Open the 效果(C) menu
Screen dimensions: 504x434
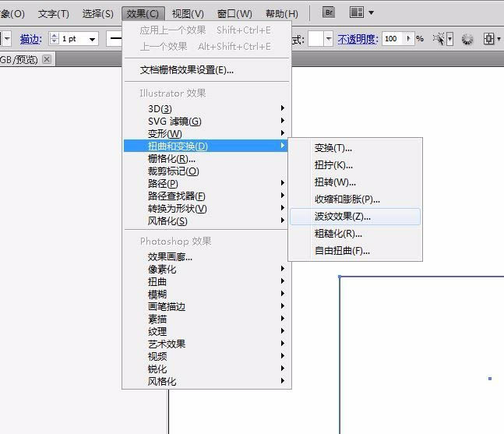[x=143, y=13]
